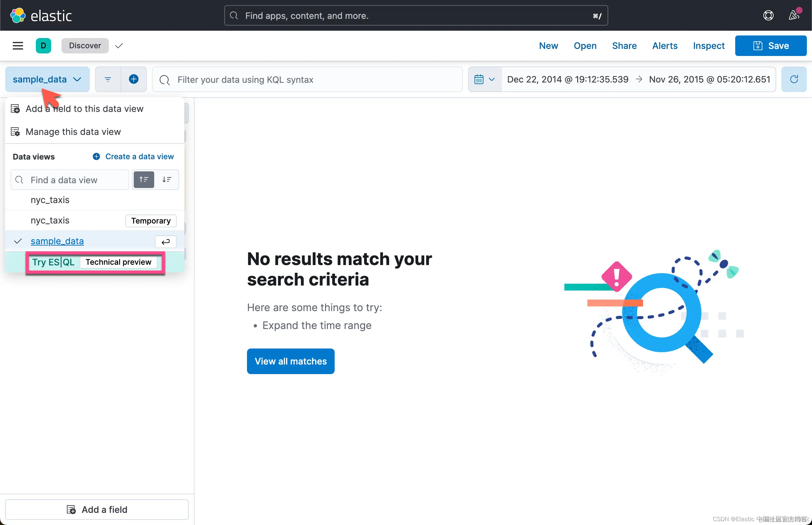Open the hamburger navigation menu

(18, 46)
